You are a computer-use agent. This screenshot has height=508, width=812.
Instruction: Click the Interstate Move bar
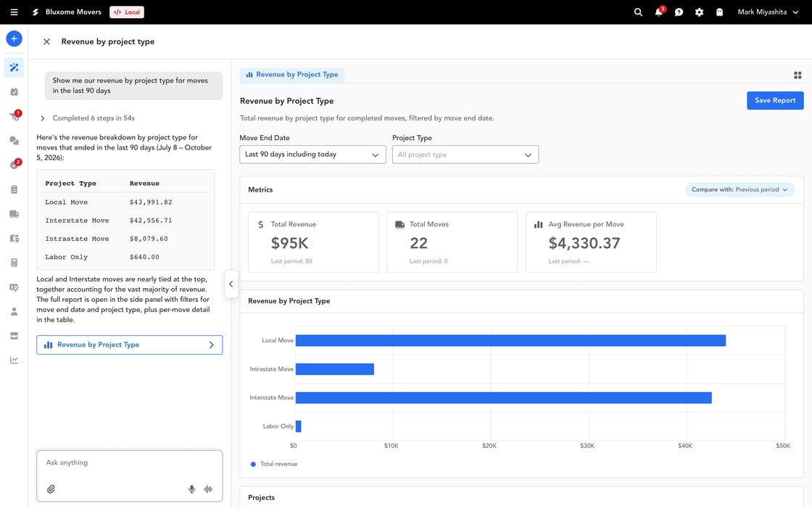[503, 398]
